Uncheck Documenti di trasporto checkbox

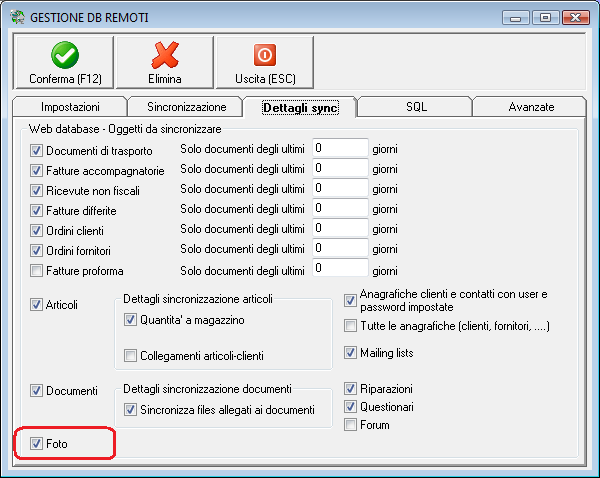[36, 150]
